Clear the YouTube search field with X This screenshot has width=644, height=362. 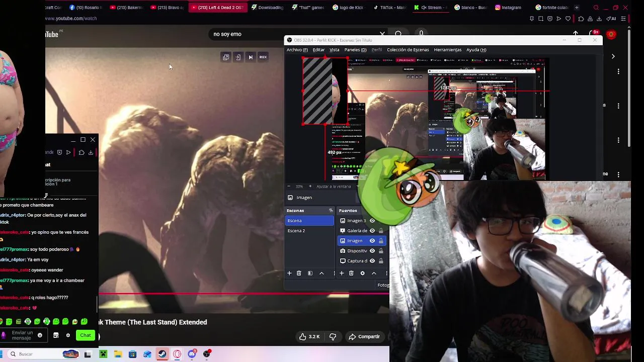coord(382,34)
